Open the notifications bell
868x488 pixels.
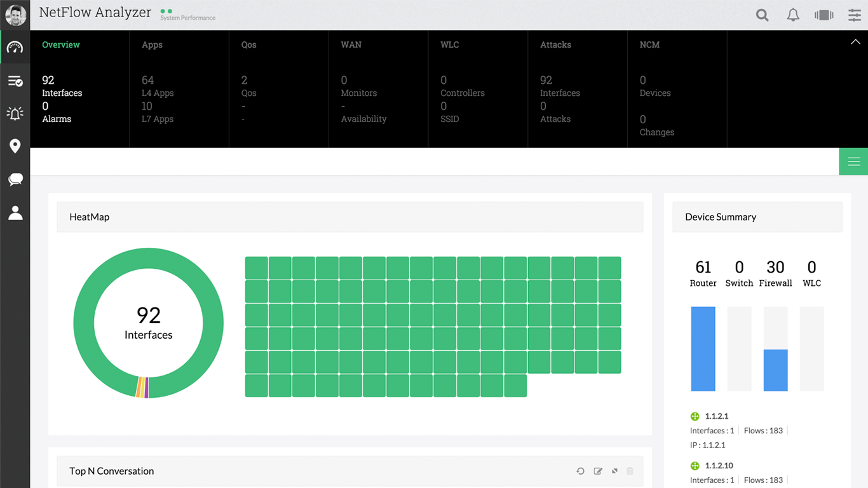[x=793, y=15]
